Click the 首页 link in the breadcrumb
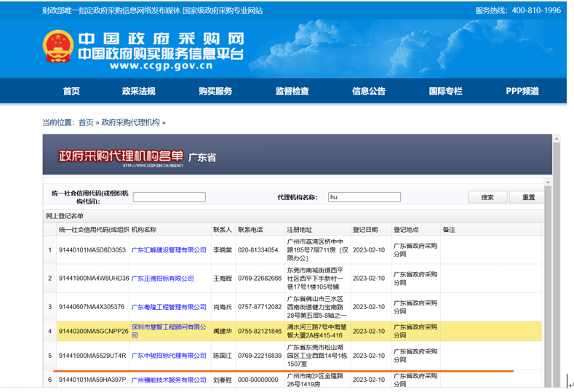 (86, 122)
